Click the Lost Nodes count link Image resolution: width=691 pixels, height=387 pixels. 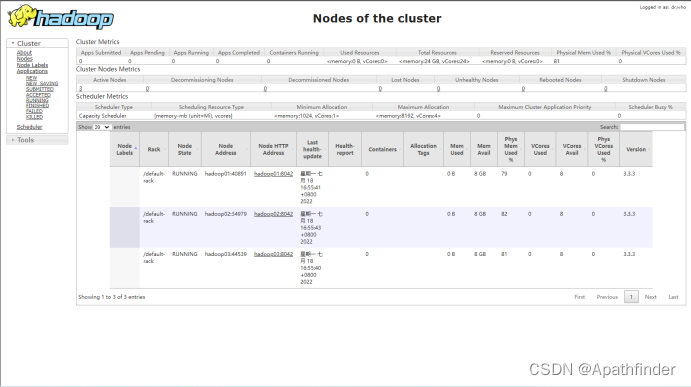[380, 89]
